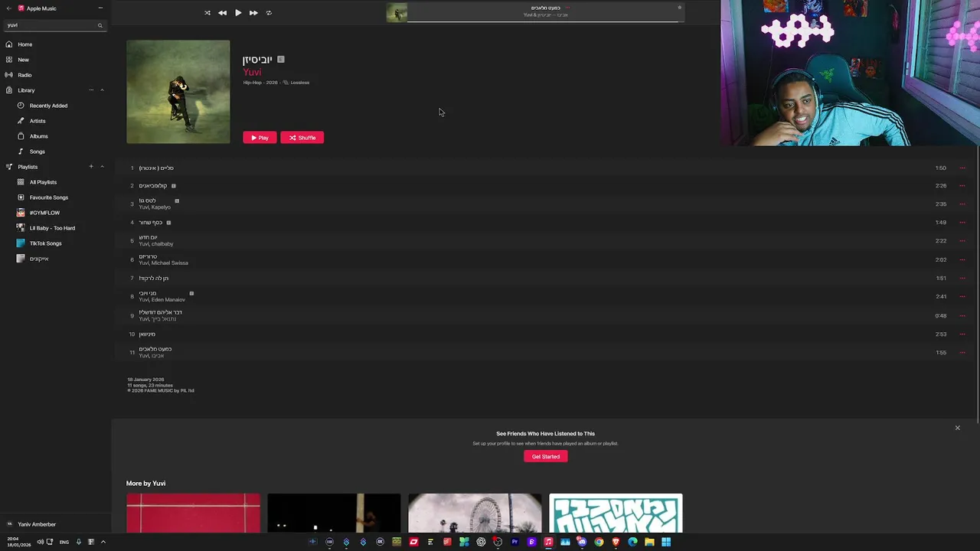
Task: Collapse the Library section chevron
Action: click(x=102, y=90)
